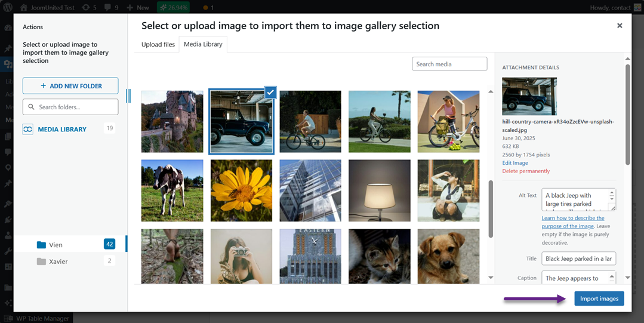
Task: Uncheck the selected black Jeep image checkmark
Action: (270, 92)
